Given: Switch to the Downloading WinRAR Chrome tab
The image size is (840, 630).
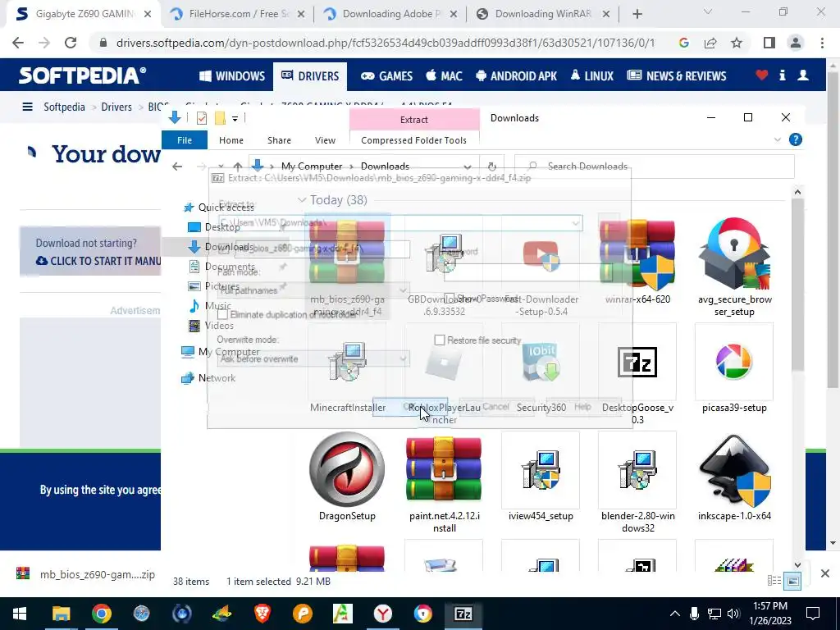Looking at the screenshot, I should [543, 14].
